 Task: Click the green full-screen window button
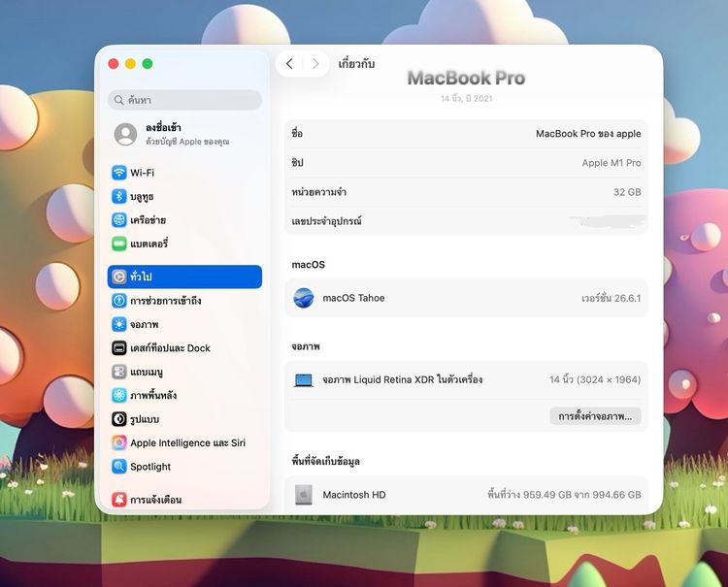(148, 64)
